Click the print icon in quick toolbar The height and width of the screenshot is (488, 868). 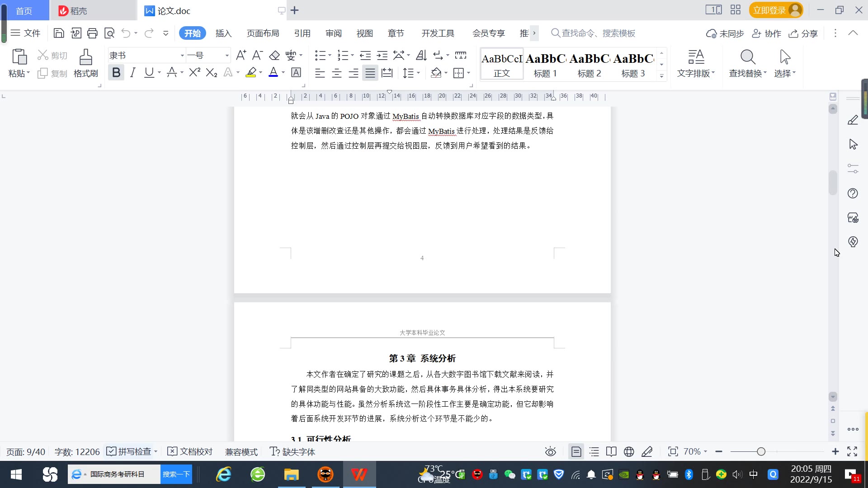click(93, 33)
